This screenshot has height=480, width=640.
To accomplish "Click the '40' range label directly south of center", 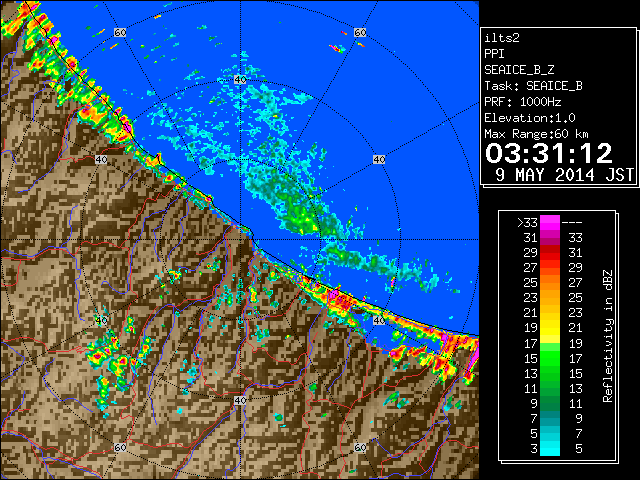I will [x=240, y=400].
